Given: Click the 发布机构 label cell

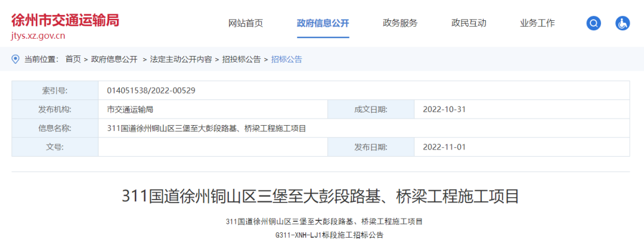Looking at the screenshot, I should pos(55,110).
